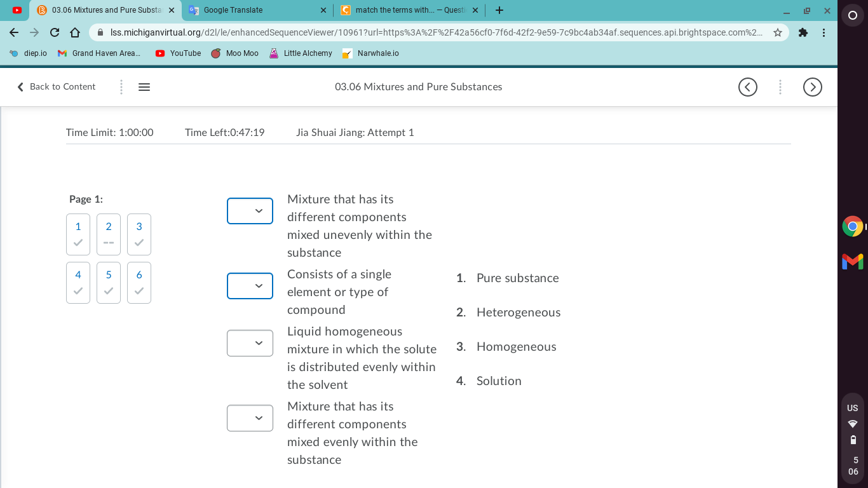Reload the page in the browser toolbar
868x488 pixels.
pyautogui.click(x=55, y=32)
